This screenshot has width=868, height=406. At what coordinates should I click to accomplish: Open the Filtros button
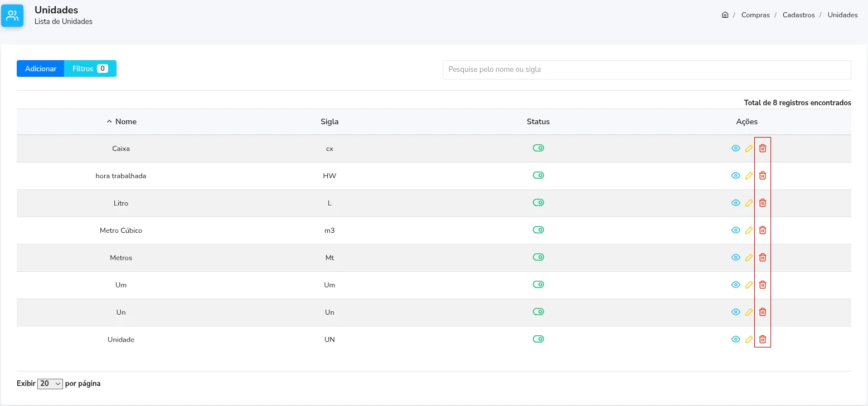point(90,69)
